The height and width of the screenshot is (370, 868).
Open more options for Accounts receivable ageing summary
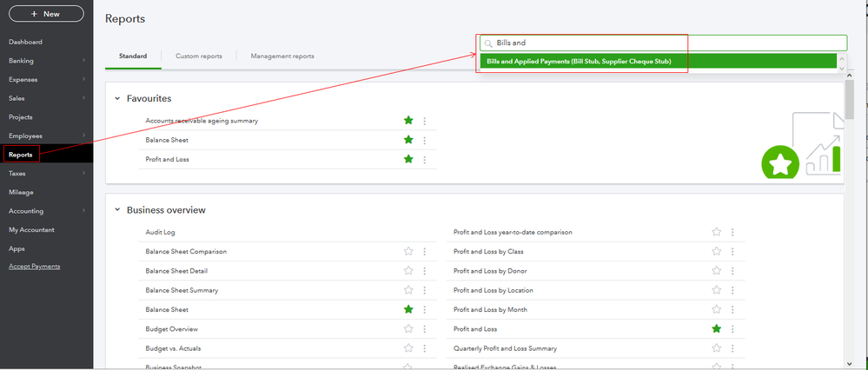pos(425,121)
